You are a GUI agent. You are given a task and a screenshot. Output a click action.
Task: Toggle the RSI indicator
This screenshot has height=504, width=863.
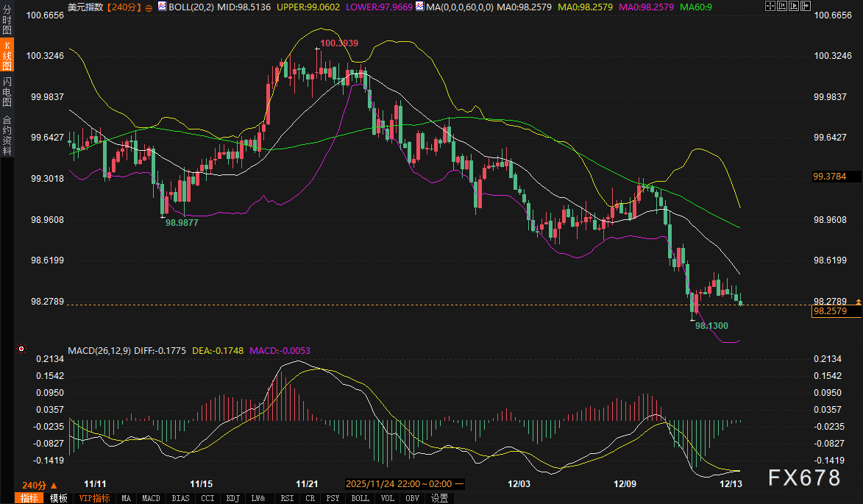click(287, 498)
